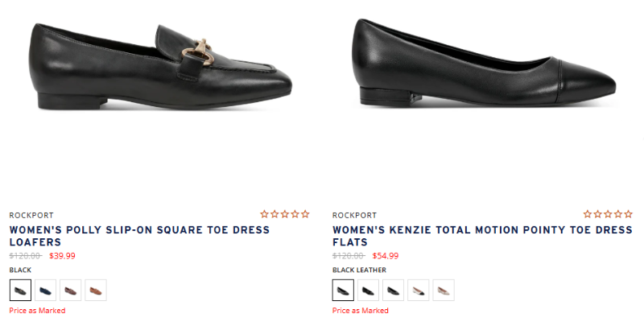Select the navy blue loafer color swatch
This screenshot has height=318, width=644.
pos(46,290)
